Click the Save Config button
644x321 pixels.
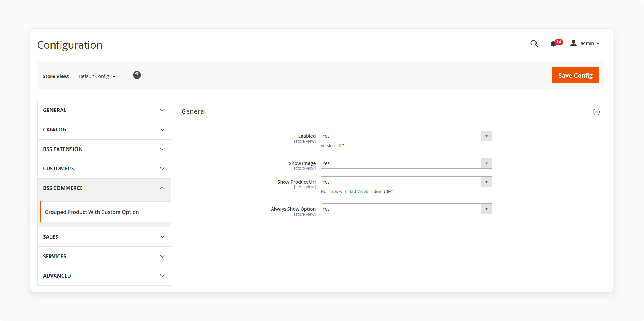click(x=575, y=75)
